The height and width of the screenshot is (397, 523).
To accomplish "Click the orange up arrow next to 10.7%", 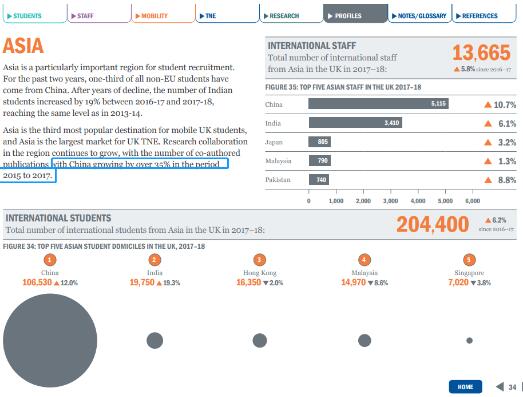I will pyautogui.click(x=488, y=105).
